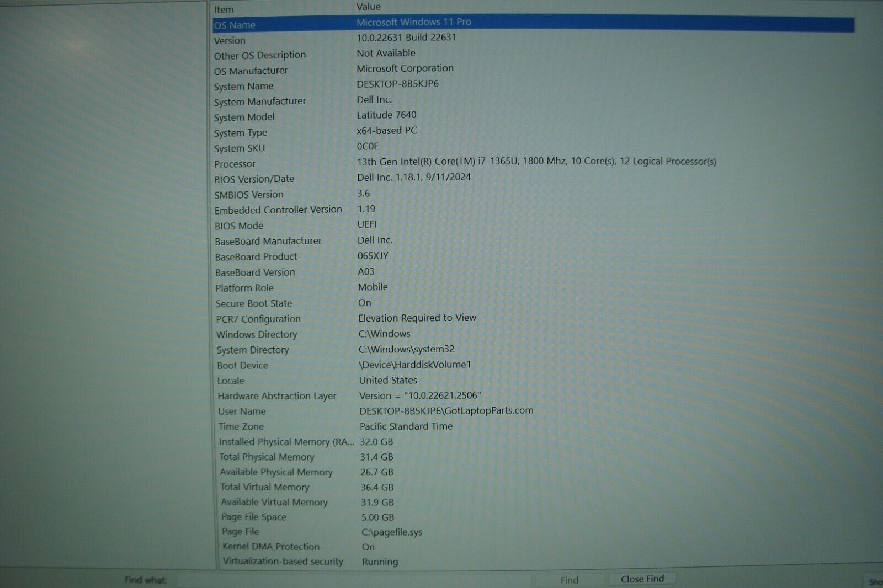
Task: Select the Windows Directory row
Action: (533, 334)
